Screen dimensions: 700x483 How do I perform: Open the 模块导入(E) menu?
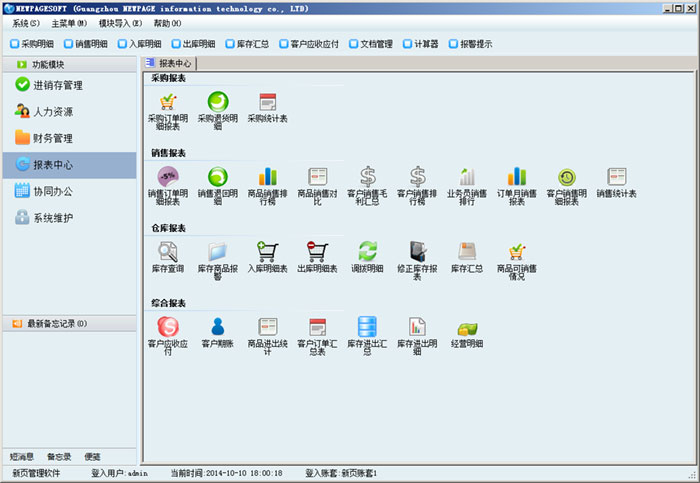121,23
